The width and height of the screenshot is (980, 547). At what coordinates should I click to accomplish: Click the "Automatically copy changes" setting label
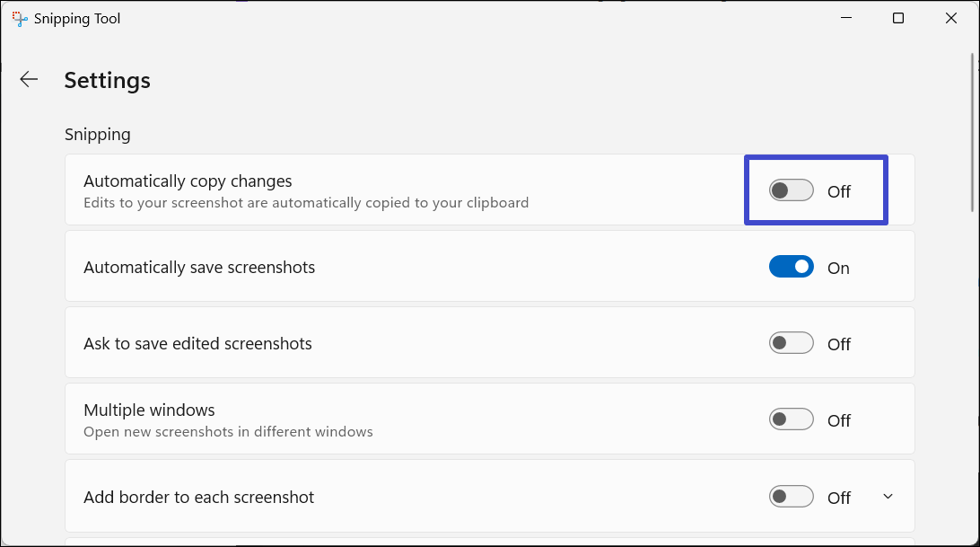click(188, 181)
